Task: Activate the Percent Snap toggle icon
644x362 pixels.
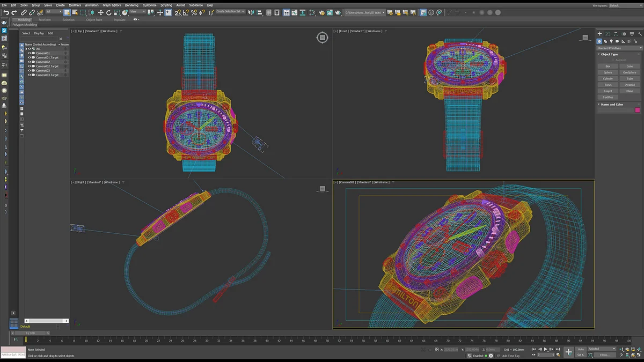Action: click(194, 12)
